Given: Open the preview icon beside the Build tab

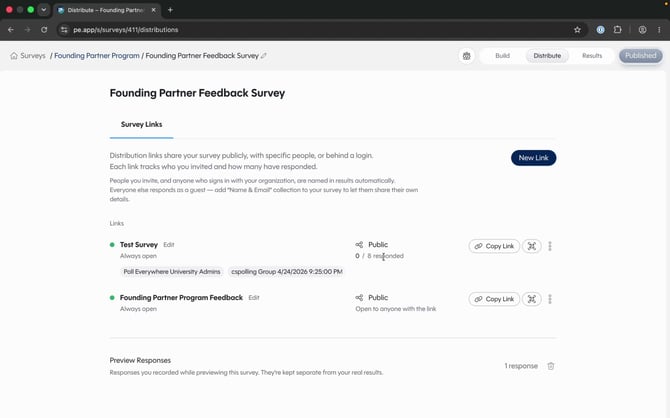Looking at the screenshot, I should click(467, 56).
